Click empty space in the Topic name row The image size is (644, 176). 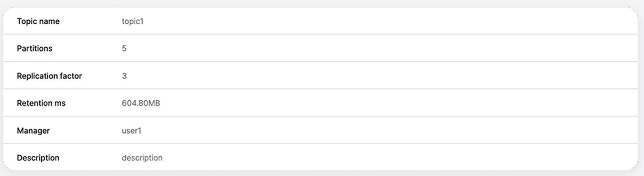pyautogui.click(x=370, y=21)
